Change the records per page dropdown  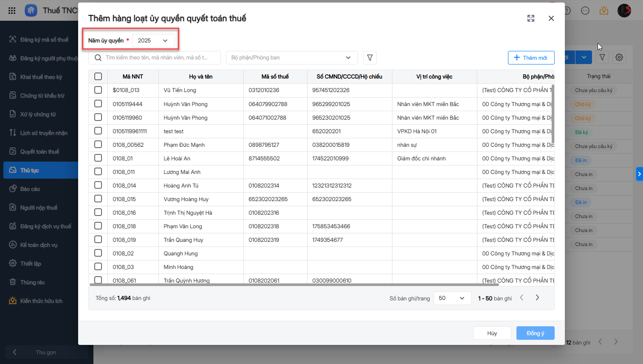(452, 298)
